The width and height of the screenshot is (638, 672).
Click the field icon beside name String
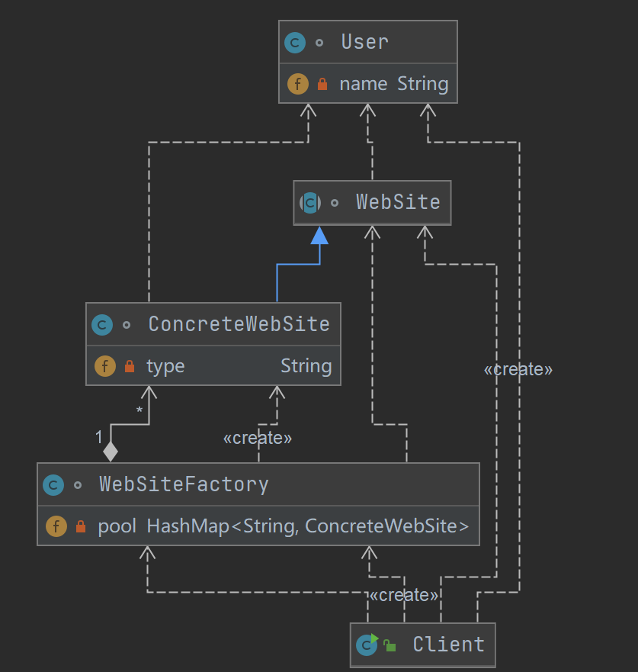pos(298,84)
